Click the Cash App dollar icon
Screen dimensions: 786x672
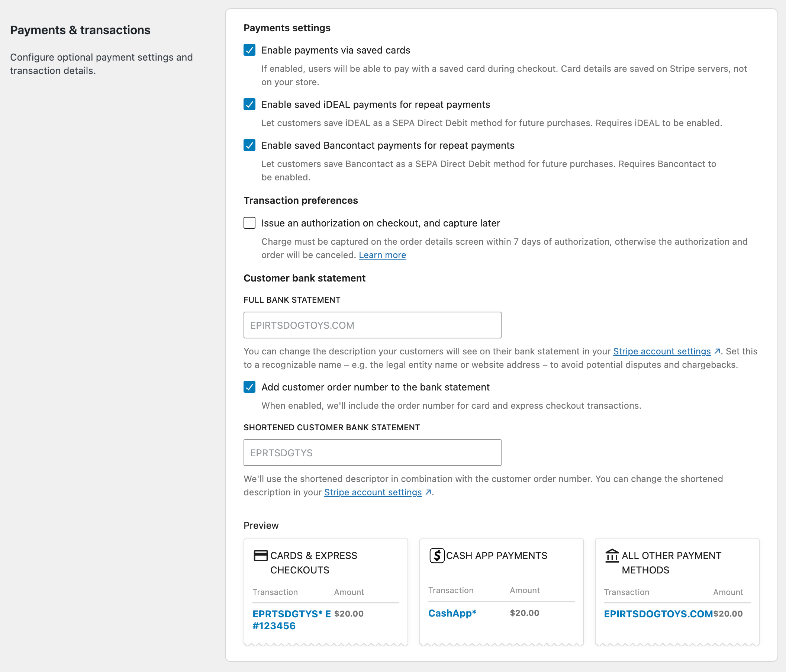point(437,556)
